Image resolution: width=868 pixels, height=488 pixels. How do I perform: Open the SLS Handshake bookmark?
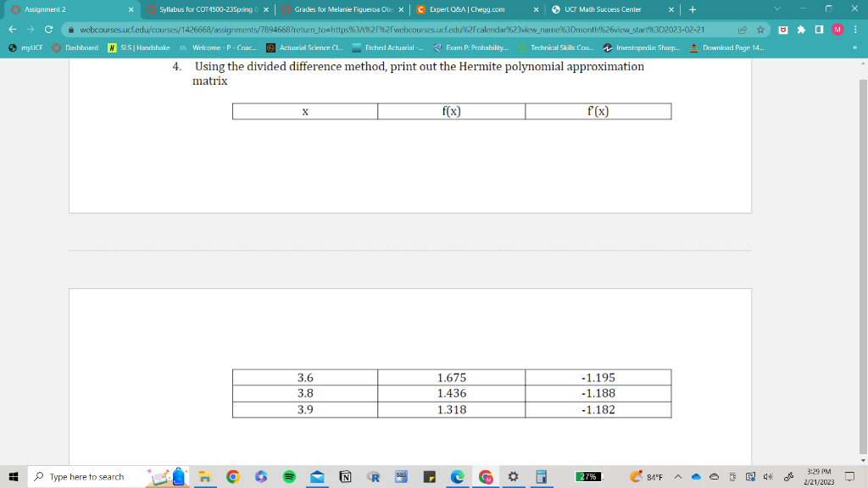(x=139, y=47)
